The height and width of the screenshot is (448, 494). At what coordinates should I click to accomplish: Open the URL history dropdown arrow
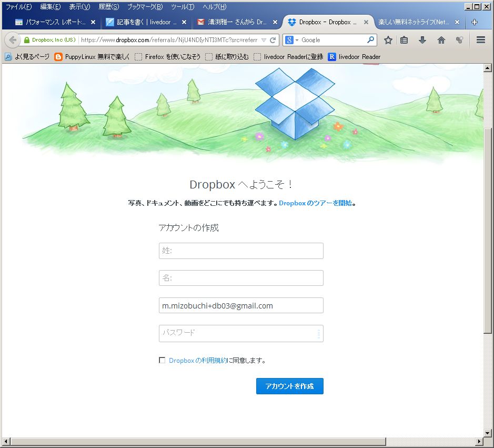click(264, 40)
